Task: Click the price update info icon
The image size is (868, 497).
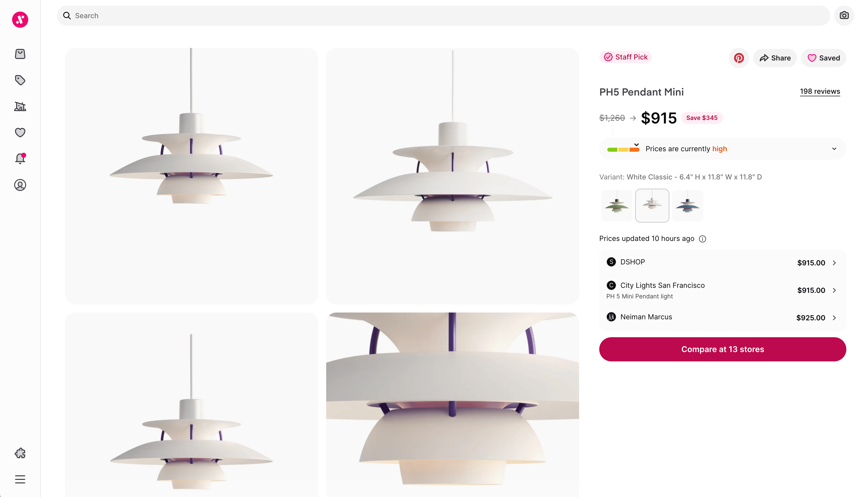Action: pos(702,239)
